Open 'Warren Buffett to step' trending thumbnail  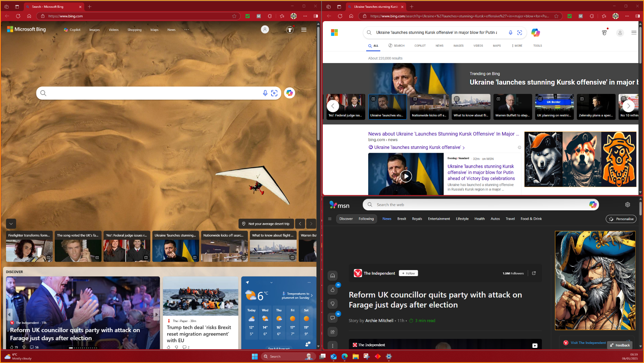[512, 107]
